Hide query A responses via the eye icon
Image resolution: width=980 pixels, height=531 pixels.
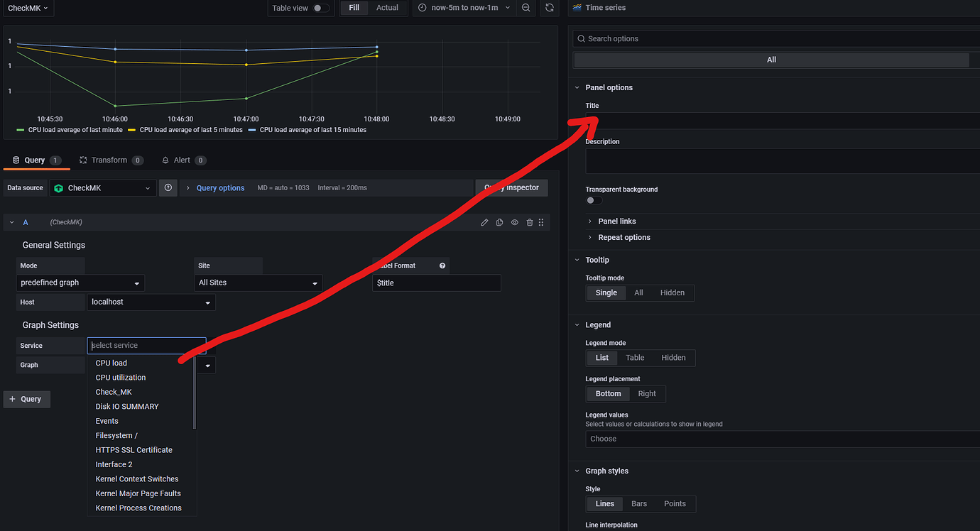[514, 222]
